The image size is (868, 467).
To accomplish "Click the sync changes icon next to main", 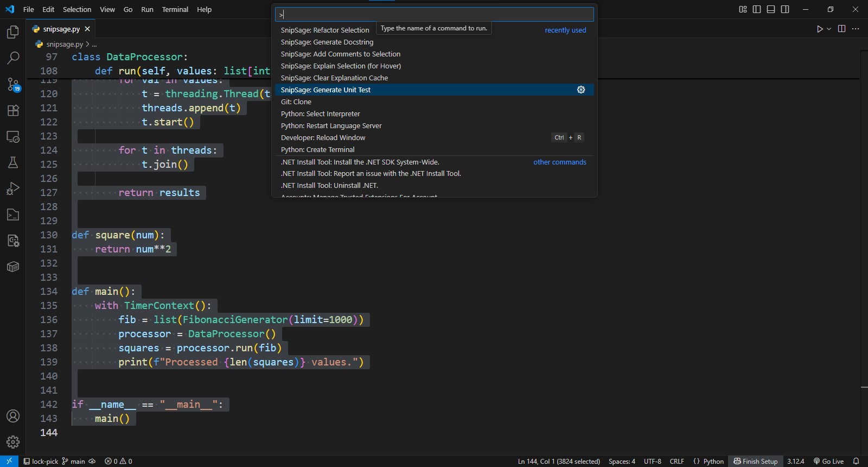I will pos(92,461).
